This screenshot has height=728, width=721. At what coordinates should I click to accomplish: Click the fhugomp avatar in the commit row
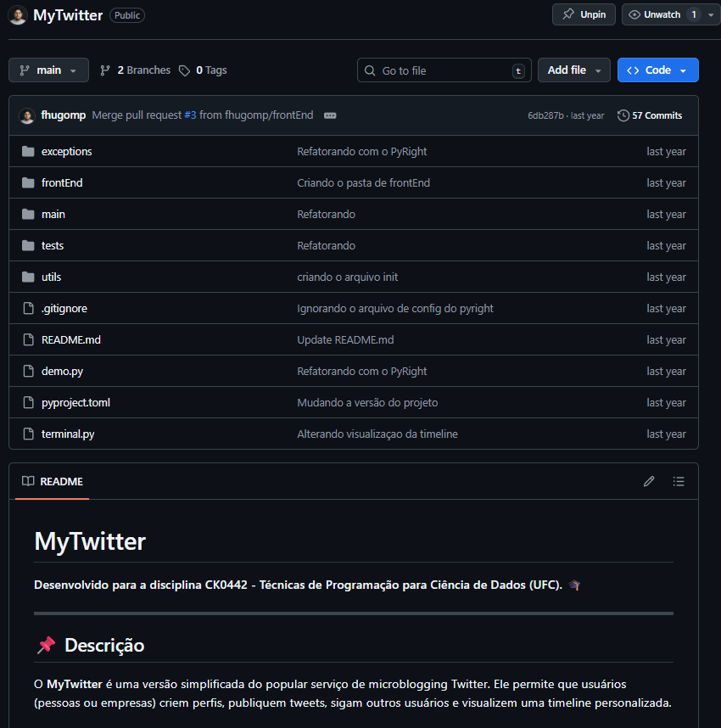pyautogui.click(x=27, y=115)
